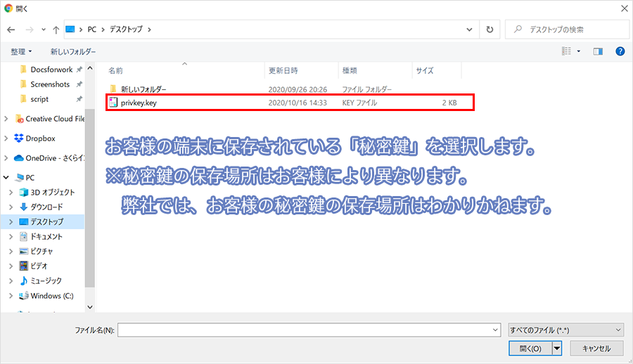This screenshot has height=364, width=633.
Task: Click 新しいフォルダー in the toolbar
Action: 73,51
